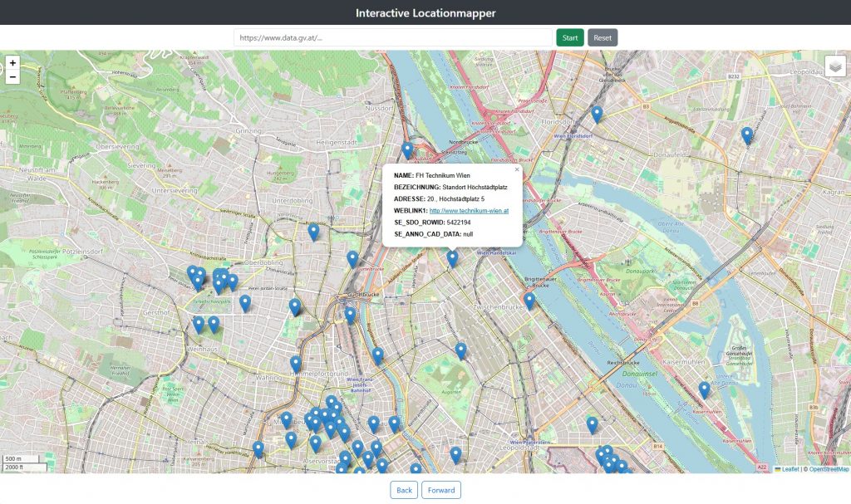The height and width of the screenshot is (504, 851).
Task: Click the marker at Kaisermühlen
Action: (x=704, y=387)
